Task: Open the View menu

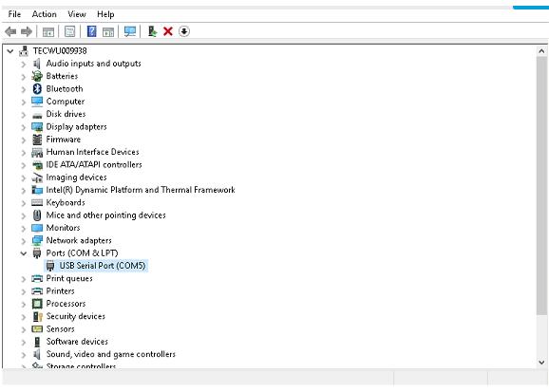Action: (x=77, y=14)
